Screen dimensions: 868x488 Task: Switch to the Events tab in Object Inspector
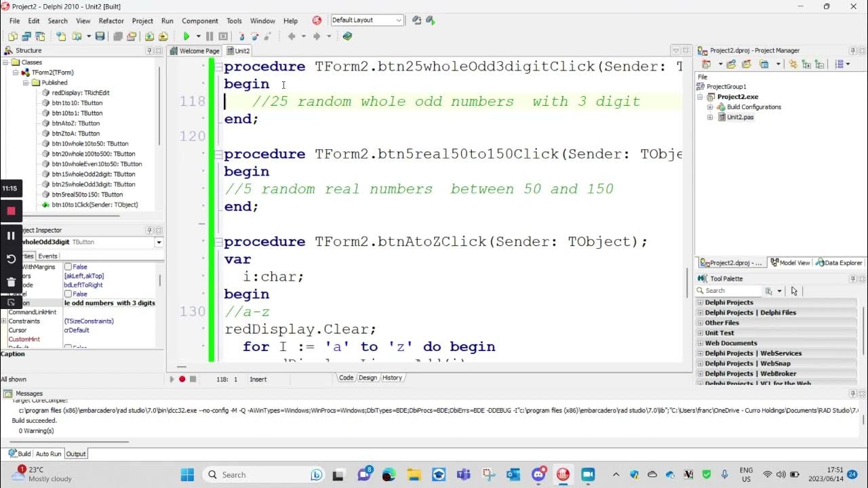(47, 256)
